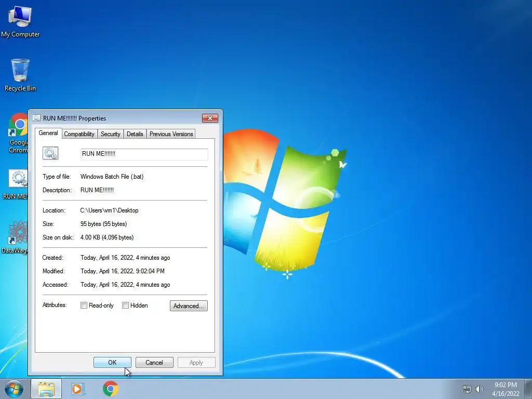
Task: Click the Properties title bar icon
Action: tap(36, 118)
